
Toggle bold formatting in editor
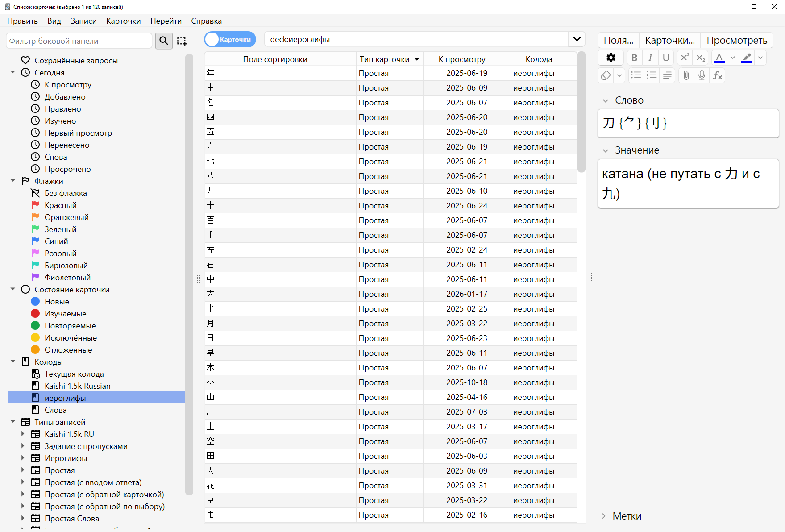coord(634,58)
